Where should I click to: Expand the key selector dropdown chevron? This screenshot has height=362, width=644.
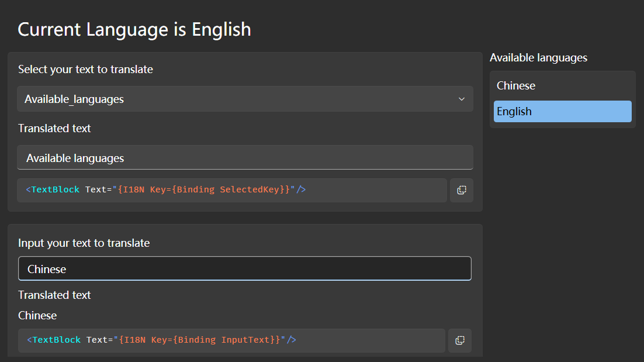[462, 99]
